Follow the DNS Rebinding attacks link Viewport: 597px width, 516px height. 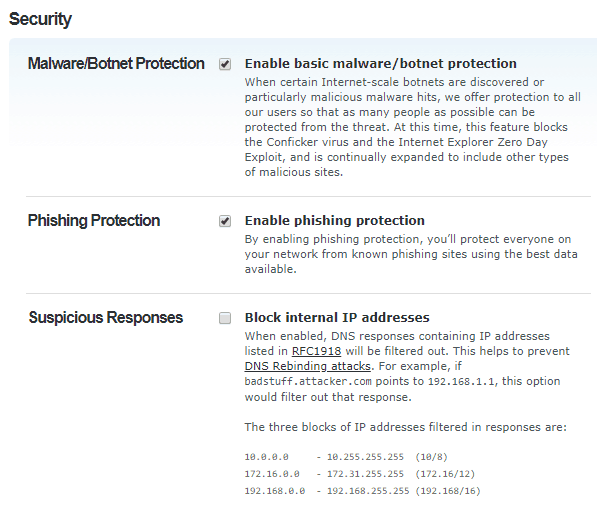(x=308, y=366)
